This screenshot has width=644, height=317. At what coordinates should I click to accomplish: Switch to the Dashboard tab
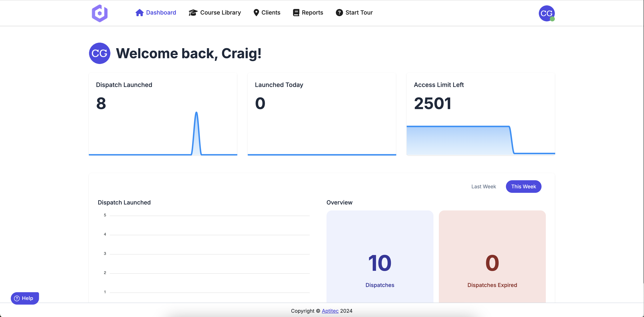(161, 13)
